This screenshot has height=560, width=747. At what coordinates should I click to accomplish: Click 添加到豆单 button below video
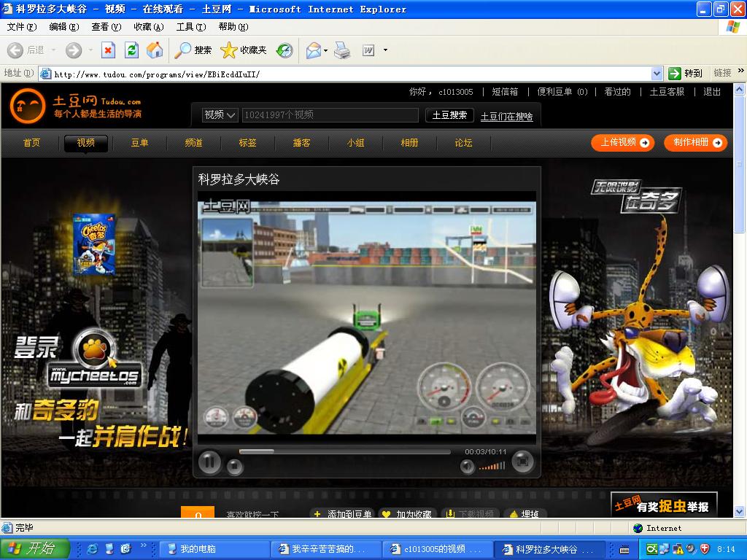(344, 514)
